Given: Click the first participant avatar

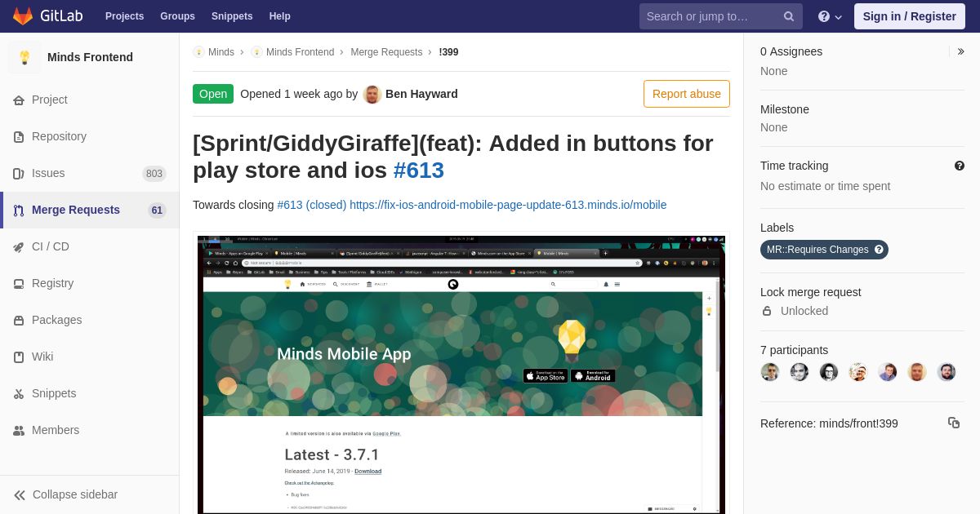Looking at the screenshot, I should pos(770,372).
